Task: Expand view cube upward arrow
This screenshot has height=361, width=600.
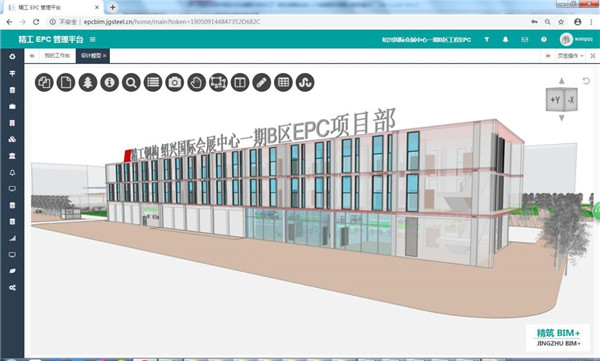Action: [x=561, y=81]
